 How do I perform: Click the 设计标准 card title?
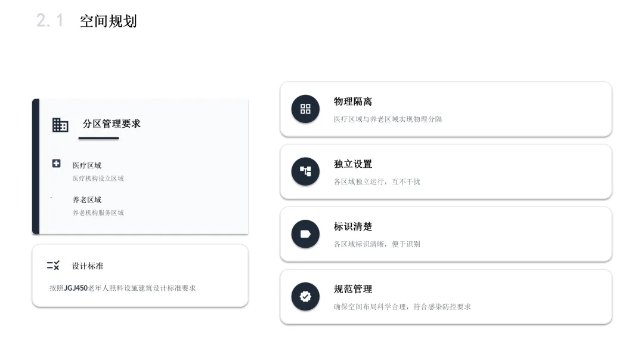[x=88, y=266]
